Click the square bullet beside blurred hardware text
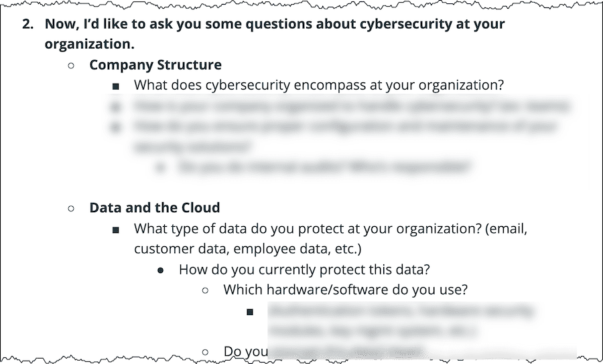 (x=250, y=312)
